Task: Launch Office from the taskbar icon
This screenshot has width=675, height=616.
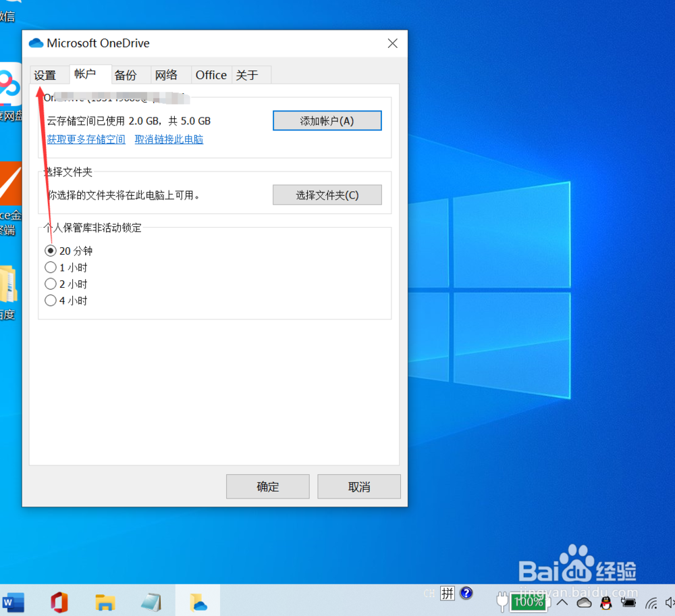Action: coord(59,602)
